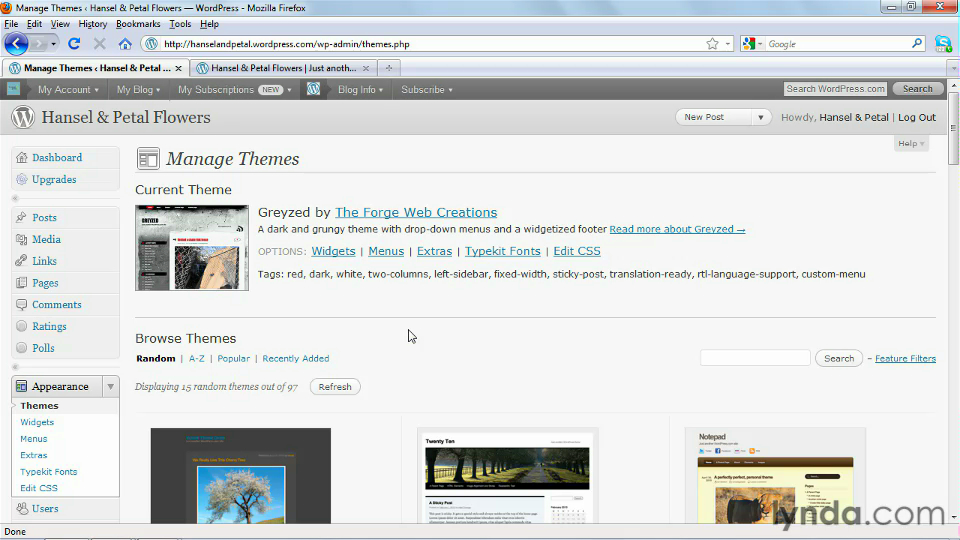This screenshot has width=960, height=540.
Task: Click the Comments bubble icon
Action: pyautogui.click(x=22, y=304)
